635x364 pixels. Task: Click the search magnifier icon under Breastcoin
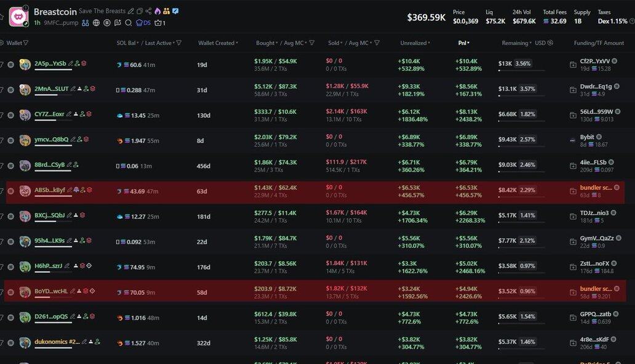pyautogui.click(x=128, y=23)
